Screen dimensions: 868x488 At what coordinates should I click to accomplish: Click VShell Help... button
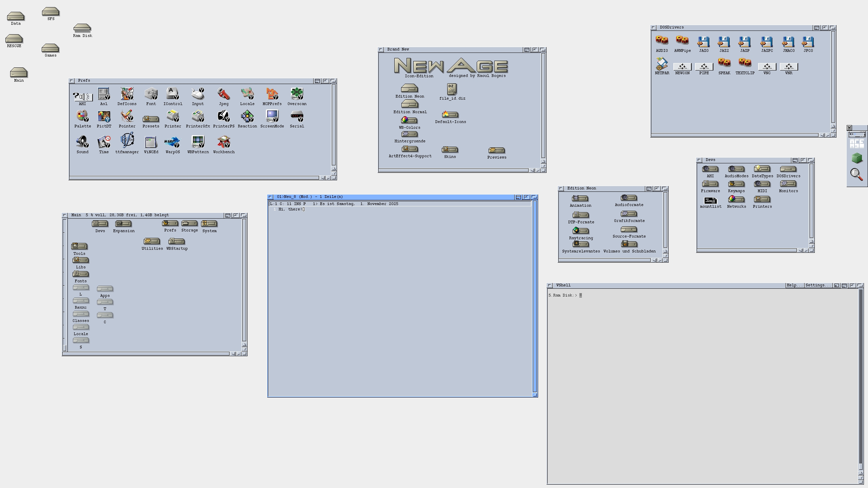click(x=794, y=285)
